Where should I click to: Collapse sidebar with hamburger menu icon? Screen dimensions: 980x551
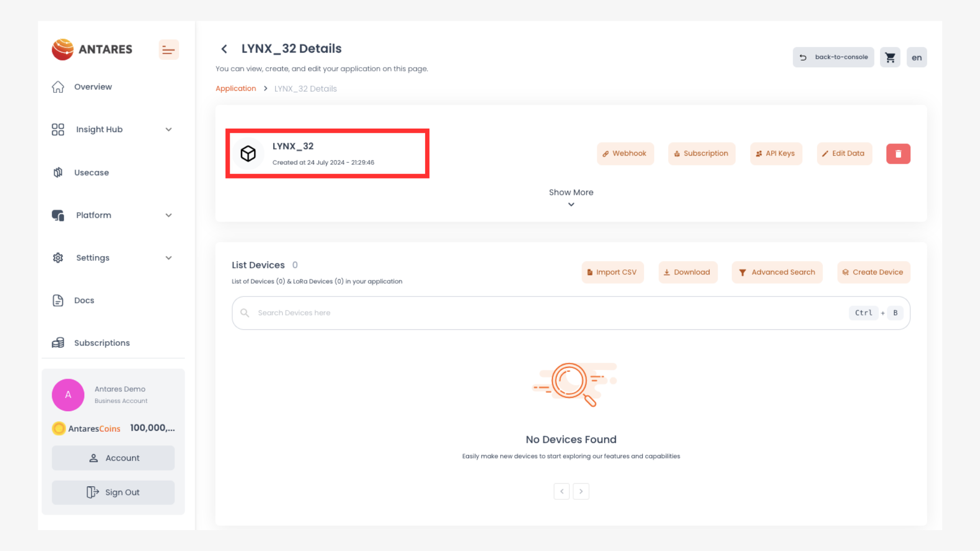point(168,49)
